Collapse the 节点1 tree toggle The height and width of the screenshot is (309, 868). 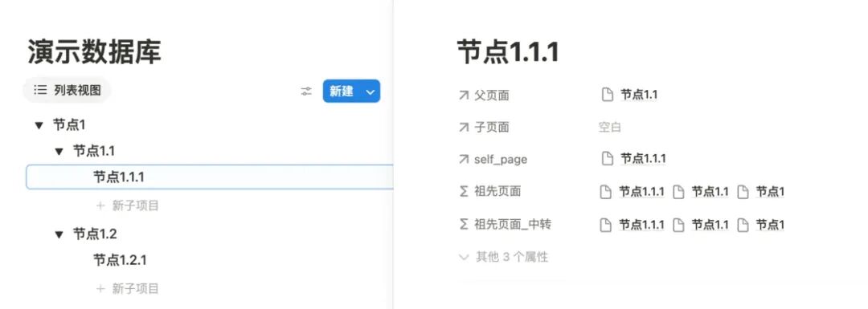39,125
